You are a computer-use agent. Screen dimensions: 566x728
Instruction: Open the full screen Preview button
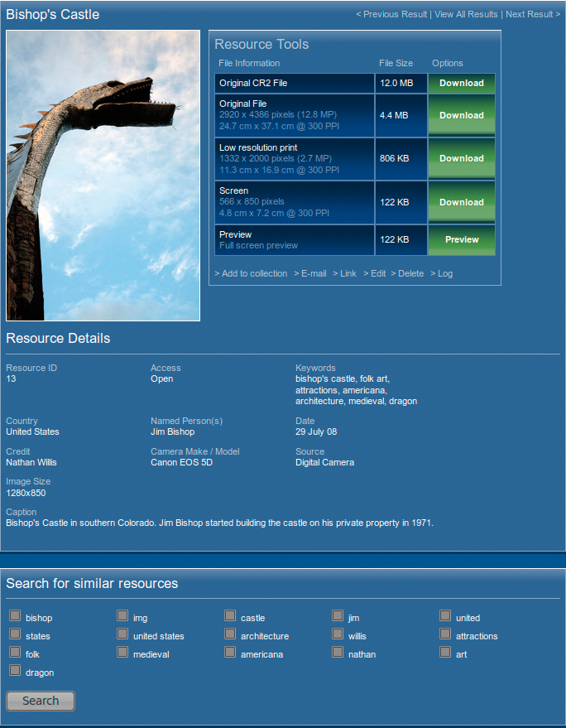point(461,239)
